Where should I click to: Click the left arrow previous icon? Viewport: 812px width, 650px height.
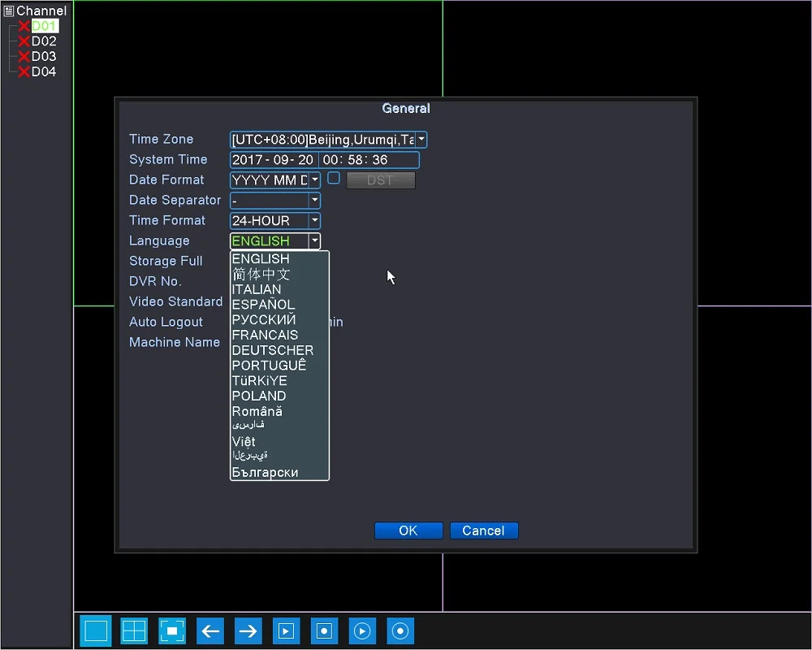click(x=210, y=630)
